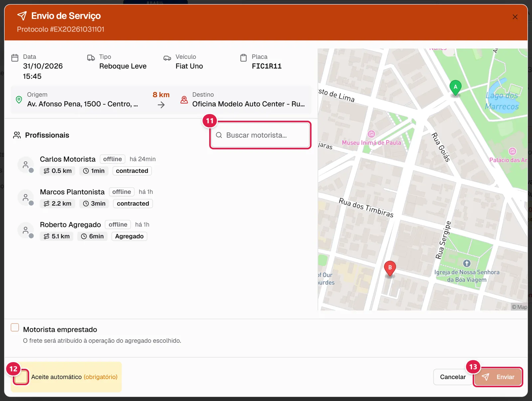Close the Envio de Serviço dialog
The image size is (532, 401).
(x=515, y=17)
